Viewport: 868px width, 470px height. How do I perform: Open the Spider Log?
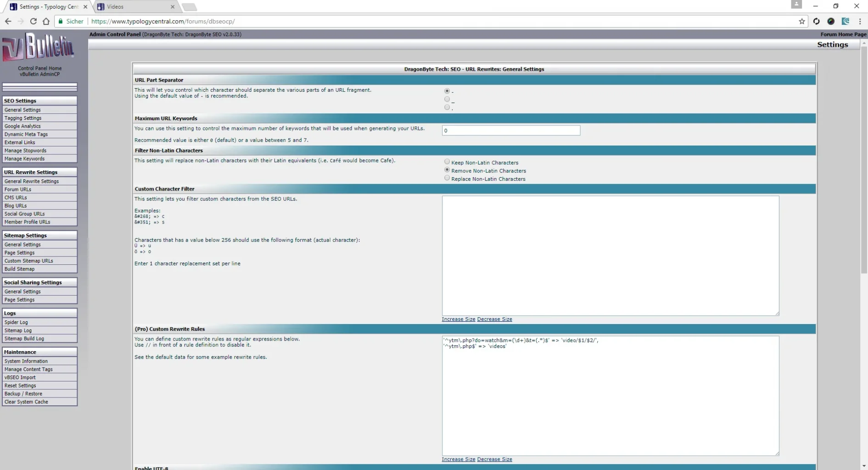click(39, 322)
